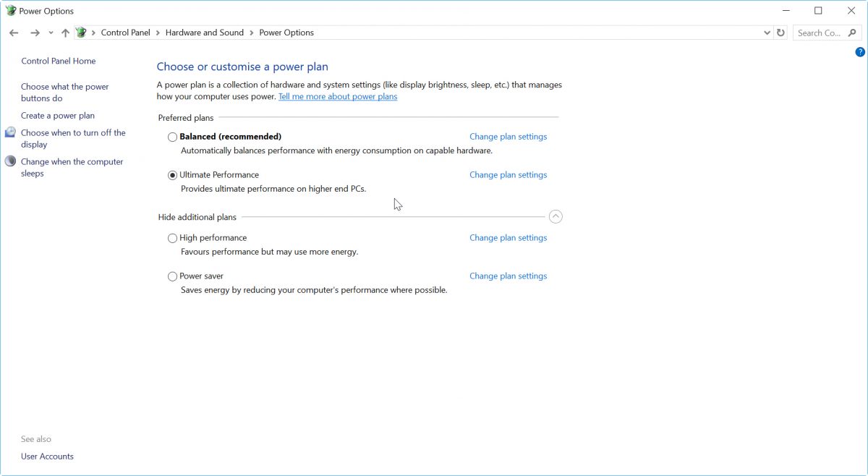
Task: Open the address bar history dropdown
Action: pos(767,33)
